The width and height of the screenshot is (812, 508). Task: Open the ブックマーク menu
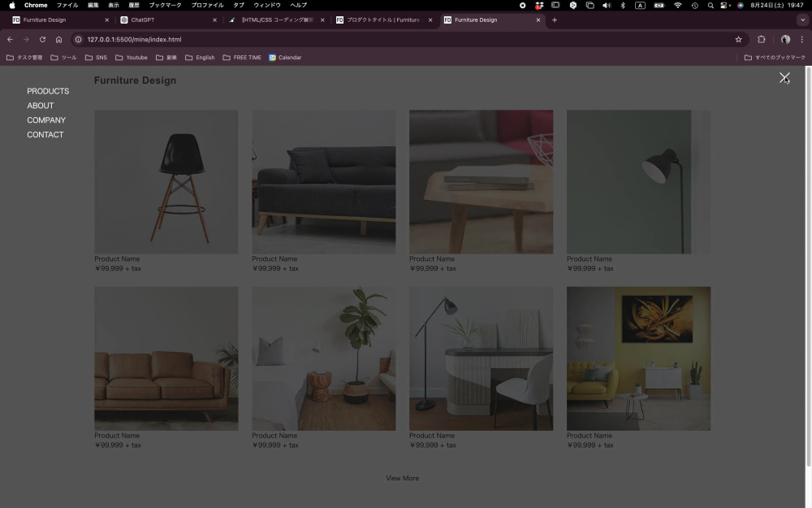pyautogui.click(x=165, y=5)
